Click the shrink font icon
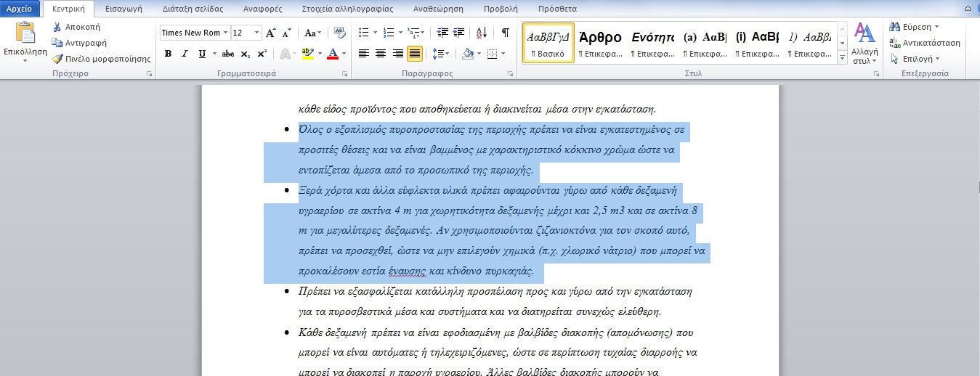The height and width of the screenshot is (376, 980). point(286,33)
